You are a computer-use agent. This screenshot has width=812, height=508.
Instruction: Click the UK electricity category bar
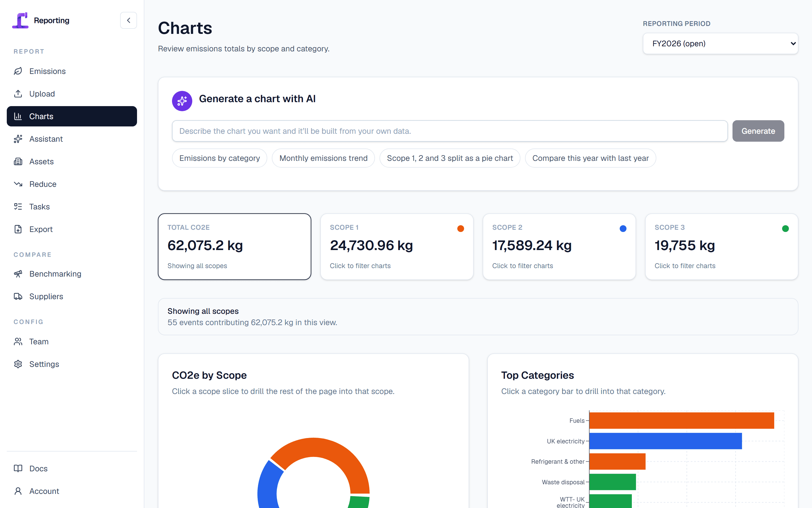tap(666, 441)
